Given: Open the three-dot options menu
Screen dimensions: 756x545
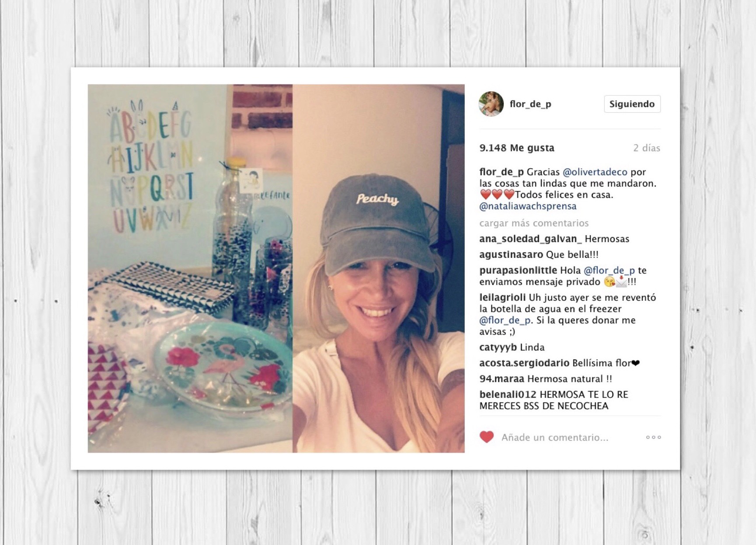Looking at the screenshot, I should click(x=654, y=437).
